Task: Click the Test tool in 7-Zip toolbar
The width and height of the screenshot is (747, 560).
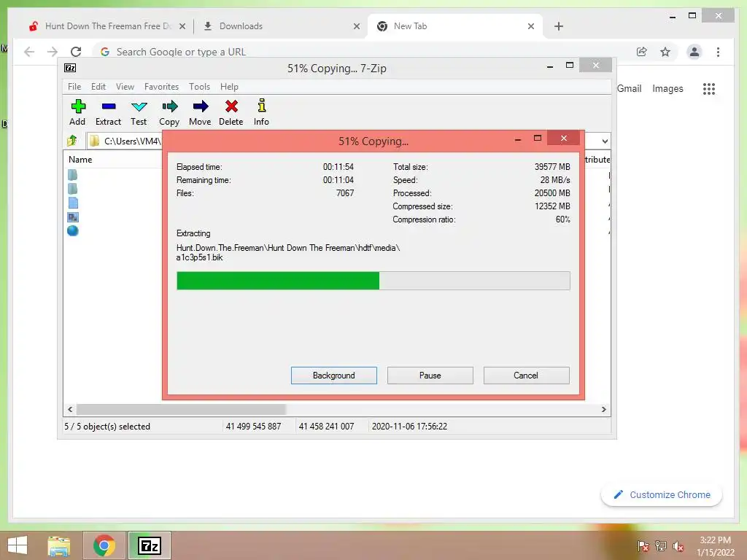Action: coord(139,112)
